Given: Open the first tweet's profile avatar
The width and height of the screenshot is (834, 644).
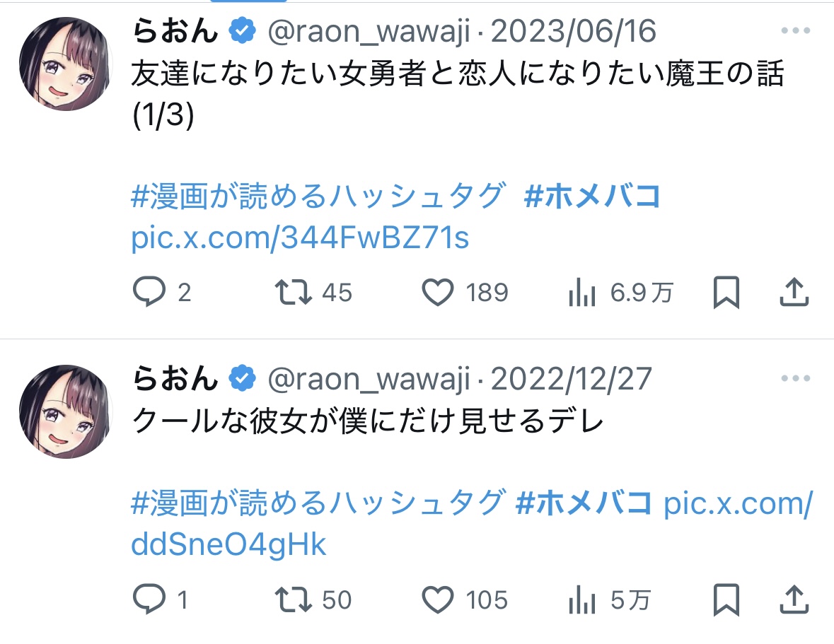Looking at the screenshot, I should click(66, 64).
